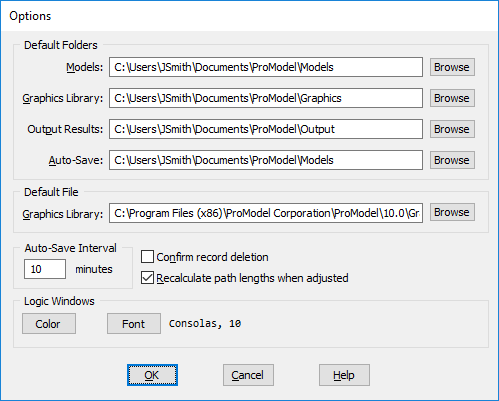The height and width of the screenshot is (401, 499).
Task: Click the Output Results path field
Action: (266, 129)
